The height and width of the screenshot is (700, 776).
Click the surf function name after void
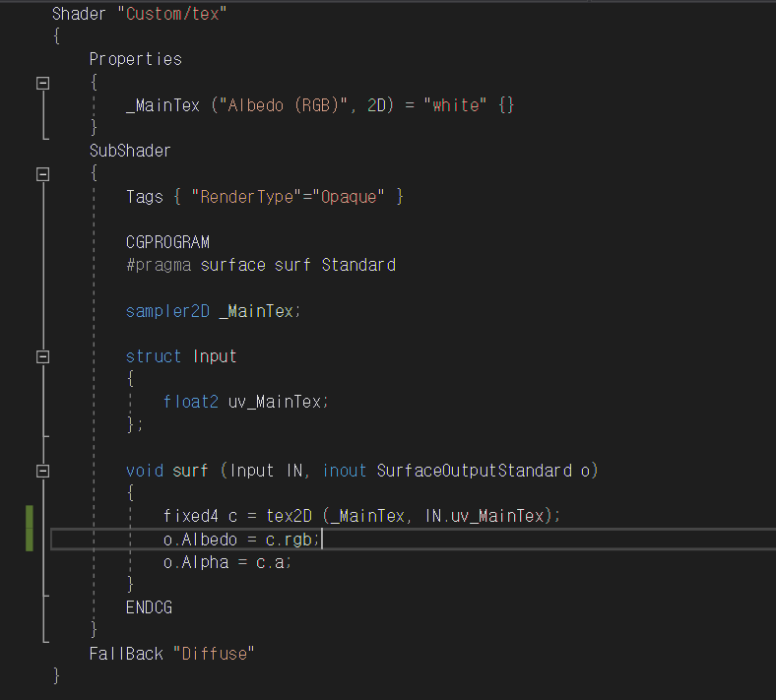click(x=190, y=471)
